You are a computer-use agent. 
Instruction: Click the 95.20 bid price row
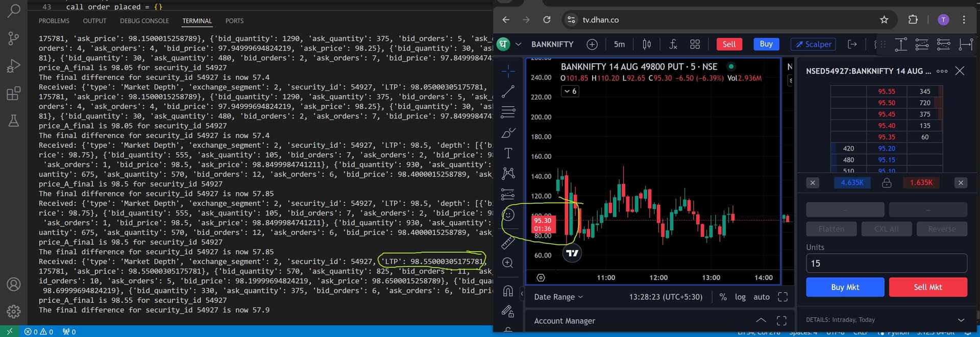coord(886,149)
